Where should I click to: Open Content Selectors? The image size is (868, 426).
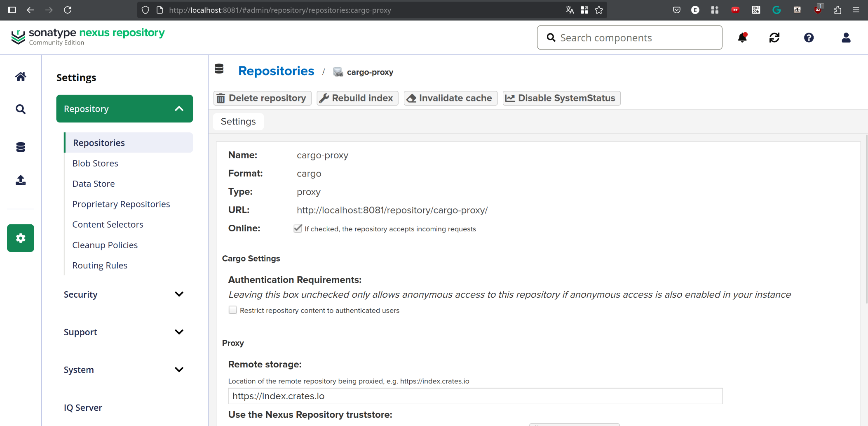(x=108, y=224)
